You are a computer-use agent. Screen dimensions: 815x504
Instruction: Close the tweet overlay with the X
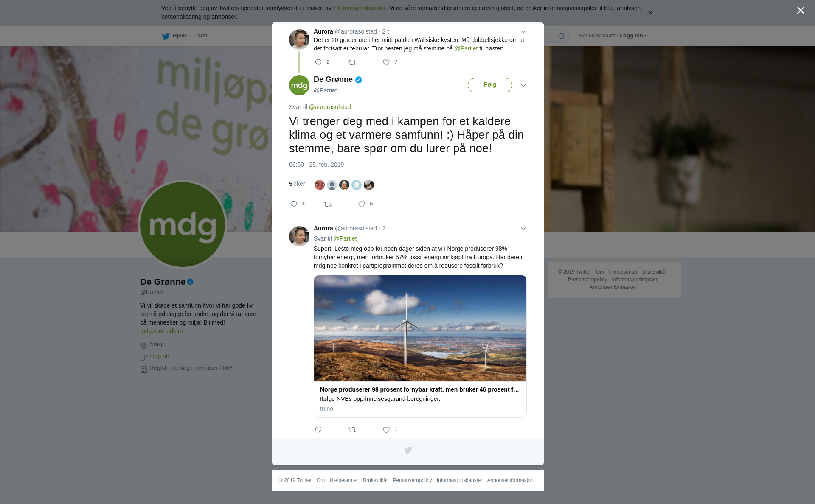coord(801,11)
